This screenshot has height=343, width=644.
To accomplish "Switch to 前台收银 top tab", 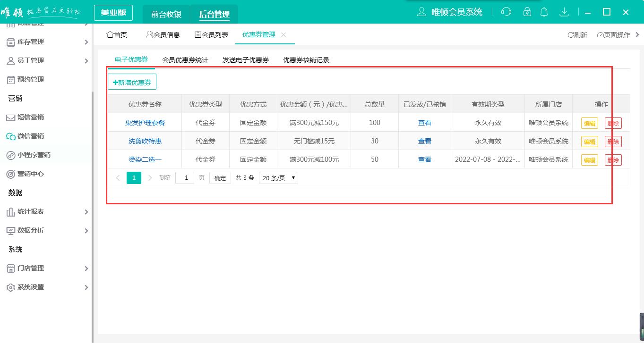I will click(166, 14).
